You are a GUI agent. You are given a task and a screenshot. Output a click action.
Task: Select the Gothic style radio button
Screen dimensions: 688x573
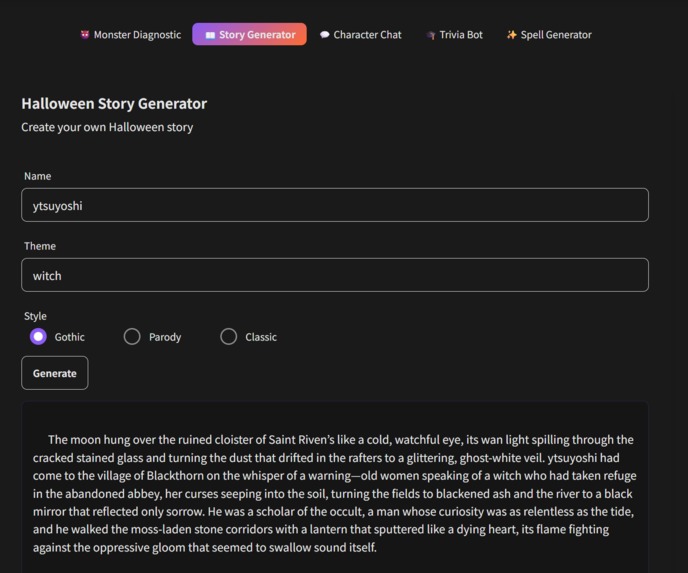tap(38, 337)
